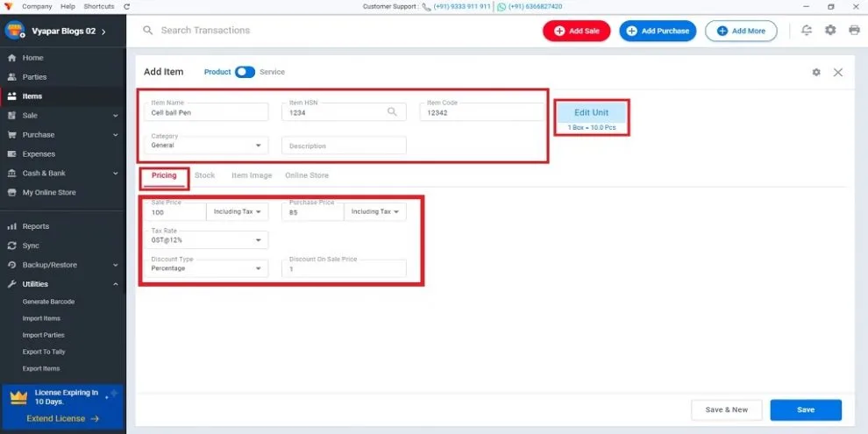
Task: Click the Sale icon in the sidebar
Action: (x=11, y=115)
